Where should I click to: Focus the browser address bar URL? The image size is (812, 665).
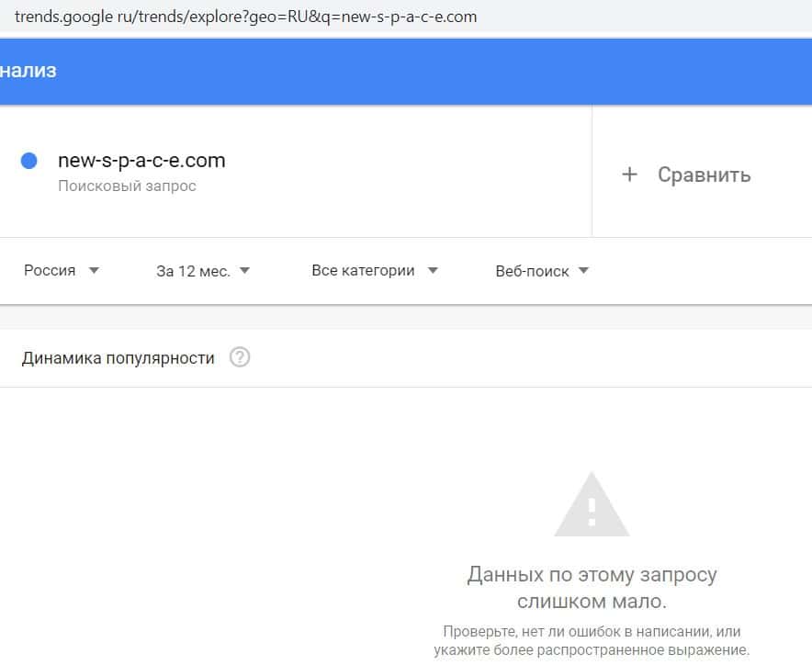click(246, 17)
